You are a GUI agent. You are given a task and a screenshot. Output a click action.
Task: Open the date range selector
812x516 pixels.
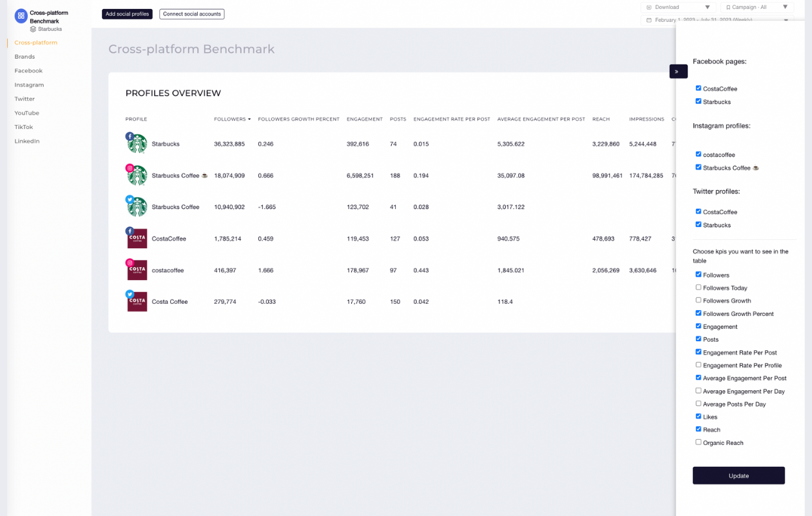tap(717, 20)
